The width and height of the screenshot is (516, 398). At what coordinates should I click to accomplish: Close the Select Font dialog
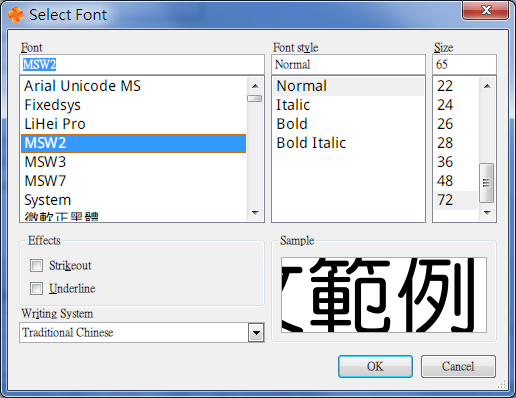pyautogui.click(x=485, y=10)
